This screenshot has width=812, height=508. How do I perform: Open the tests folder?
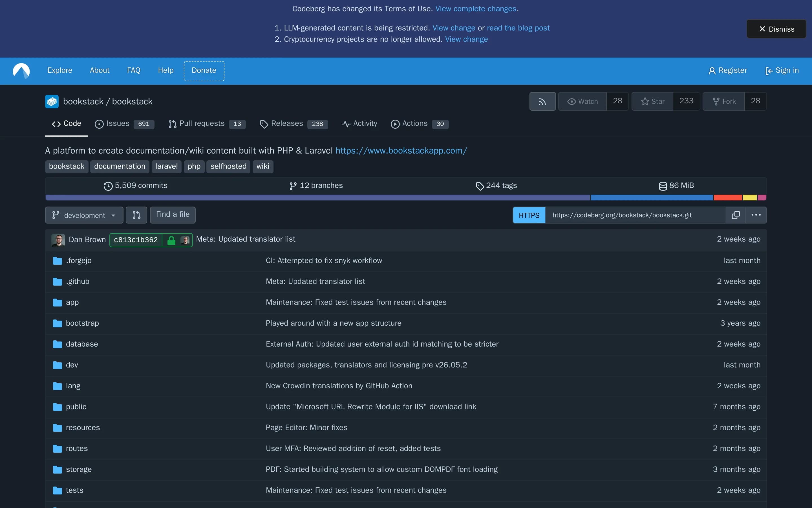pyautogui.click(x=74, y=490)
